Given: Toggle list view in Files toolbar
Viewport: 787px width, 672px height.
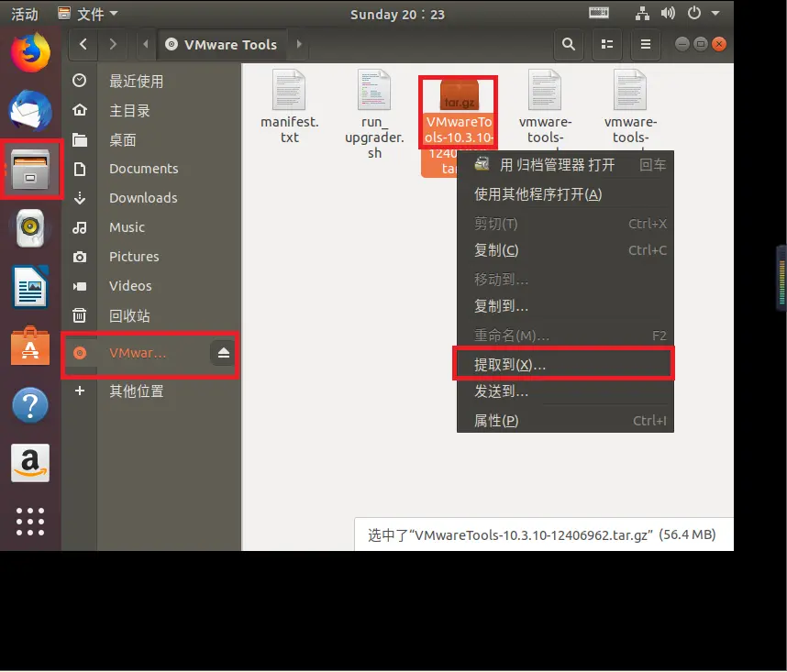Looking at the screenshot, I should click(607, 45).
